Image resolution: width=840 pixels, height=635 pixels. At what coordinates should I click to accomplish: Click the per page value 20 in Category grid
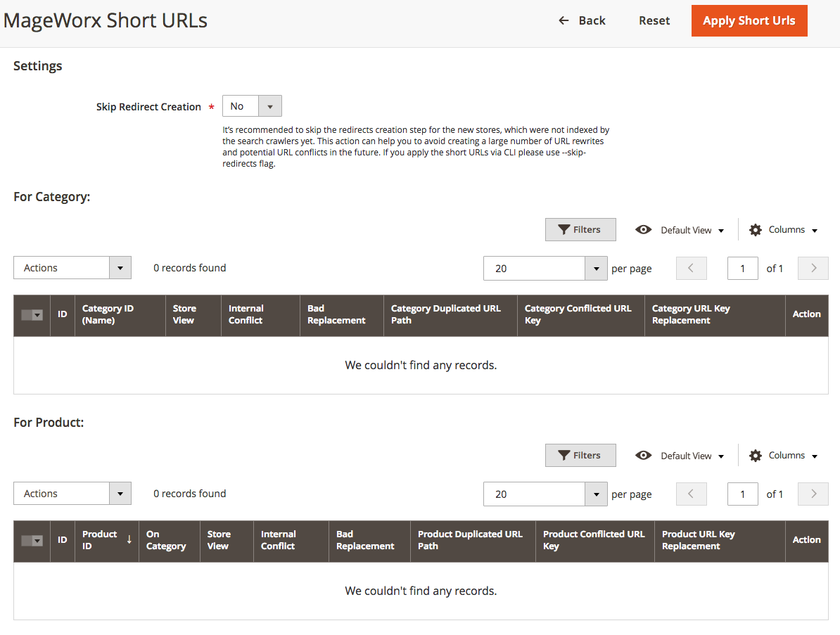pyautogui.click(x=501, y=269)
